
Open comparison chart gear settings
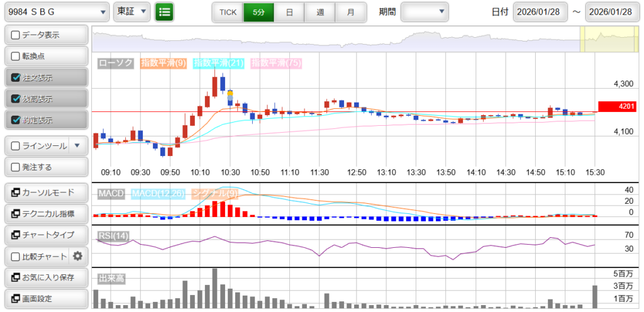click(x=78, y=256)
